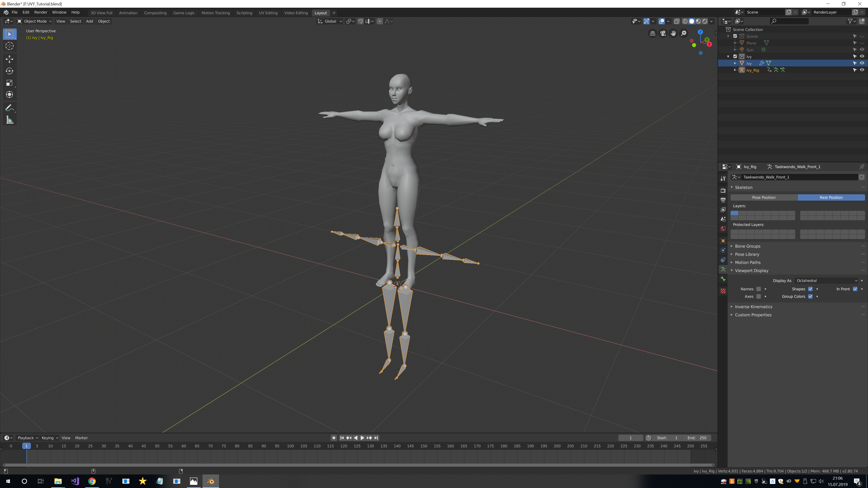
Task: Open the Global transform orientation dropdown
Action: [x=330, y=21]
